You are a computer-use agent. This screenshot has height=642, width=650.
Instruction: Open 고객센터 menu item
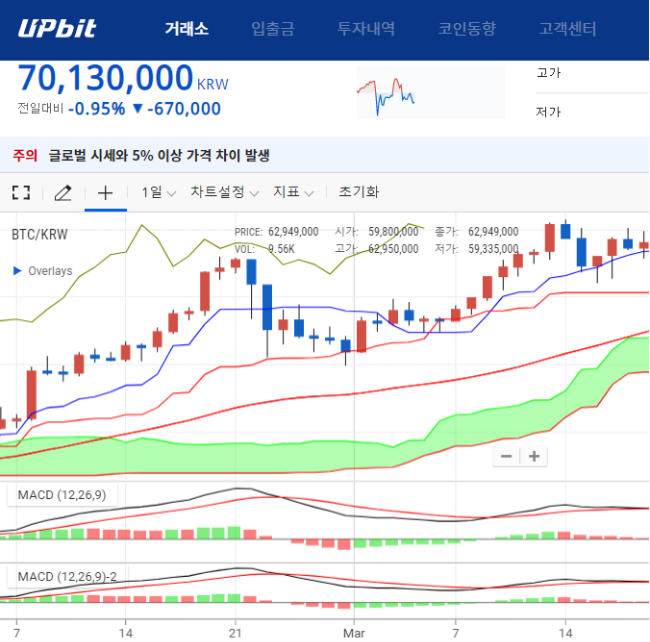click(567, 29)
